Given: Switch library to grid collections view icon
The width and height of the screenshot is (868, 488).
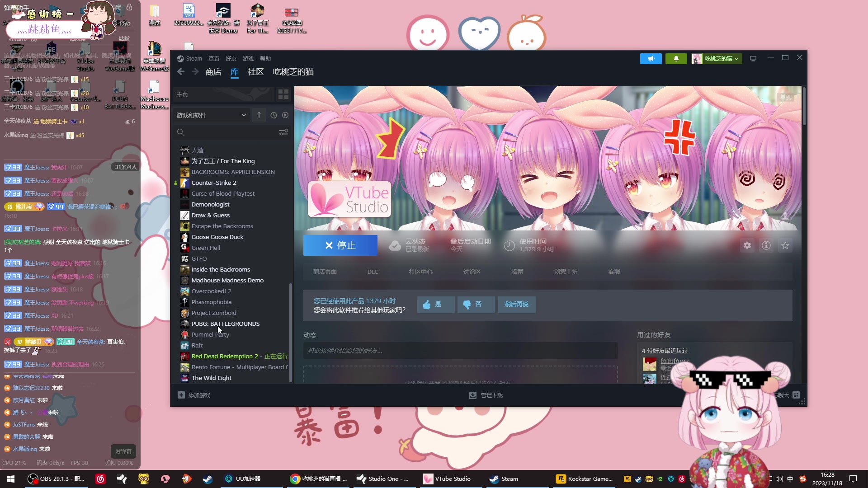Looking at the screenshot, I should tap(283, 94).
